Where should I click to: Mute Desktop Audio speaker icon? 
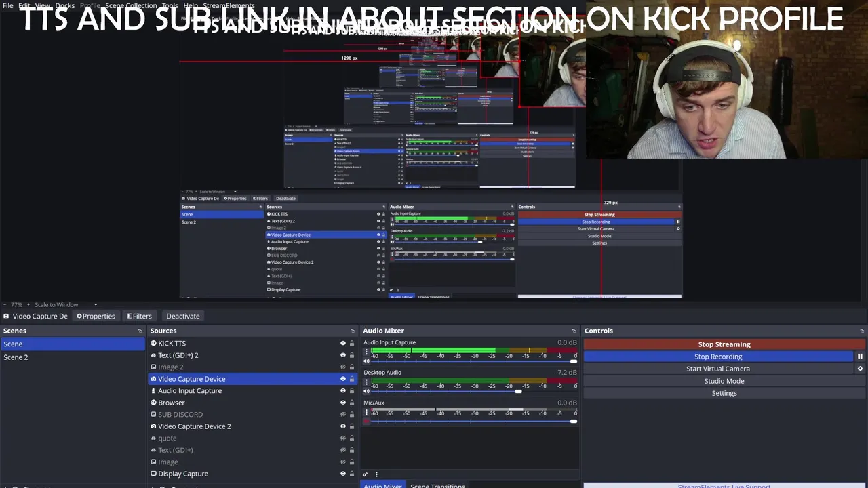coord(366,391)
